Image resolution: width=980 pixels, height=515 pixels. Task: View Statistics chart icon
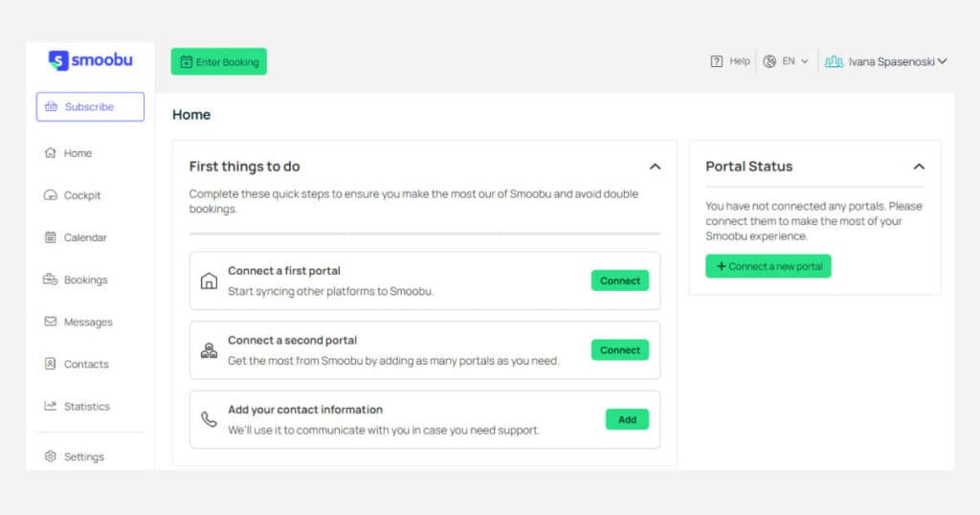pyautogui.click(x=50, y=406)
